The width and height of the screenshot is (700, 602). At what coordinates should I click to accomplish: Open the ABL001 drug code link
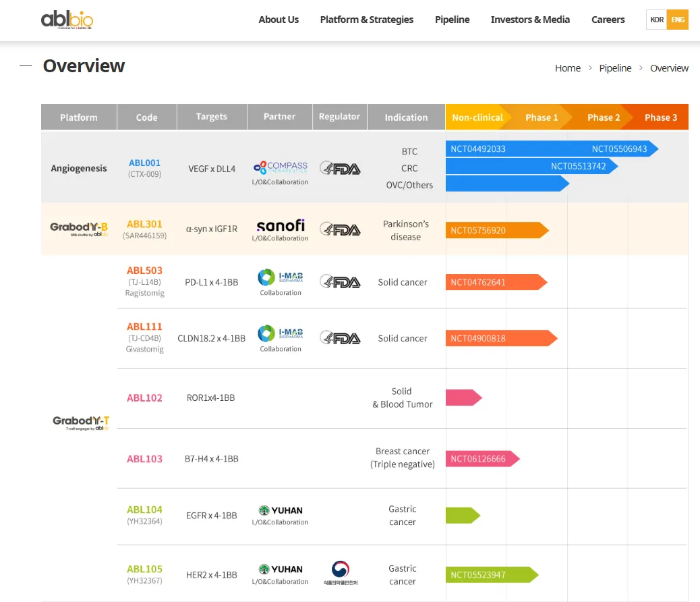pos(144,163)
